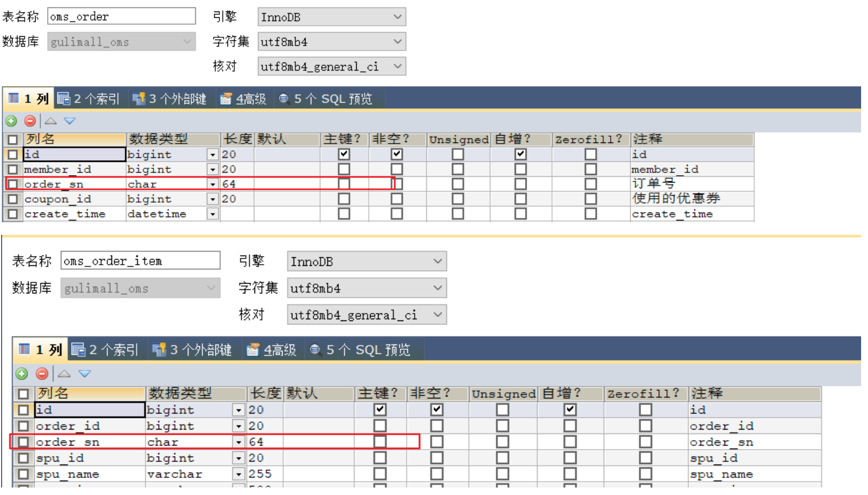868x495 pixels.
Task: Move column down in oms_order_item table
Action: 84,374
